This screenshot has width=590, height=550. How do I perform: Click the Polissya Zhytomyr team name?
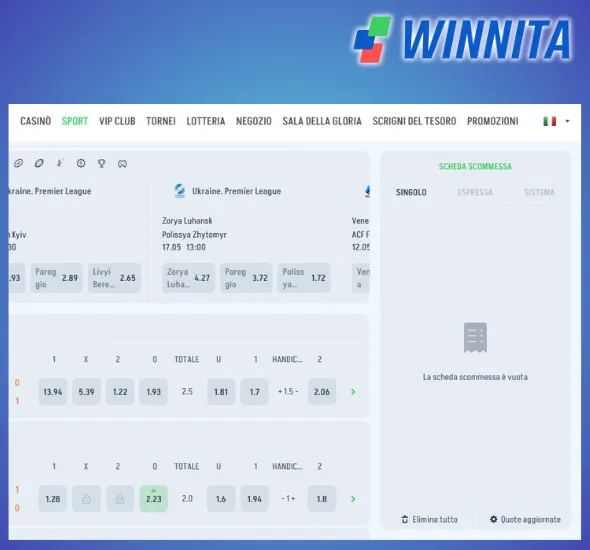194,235
